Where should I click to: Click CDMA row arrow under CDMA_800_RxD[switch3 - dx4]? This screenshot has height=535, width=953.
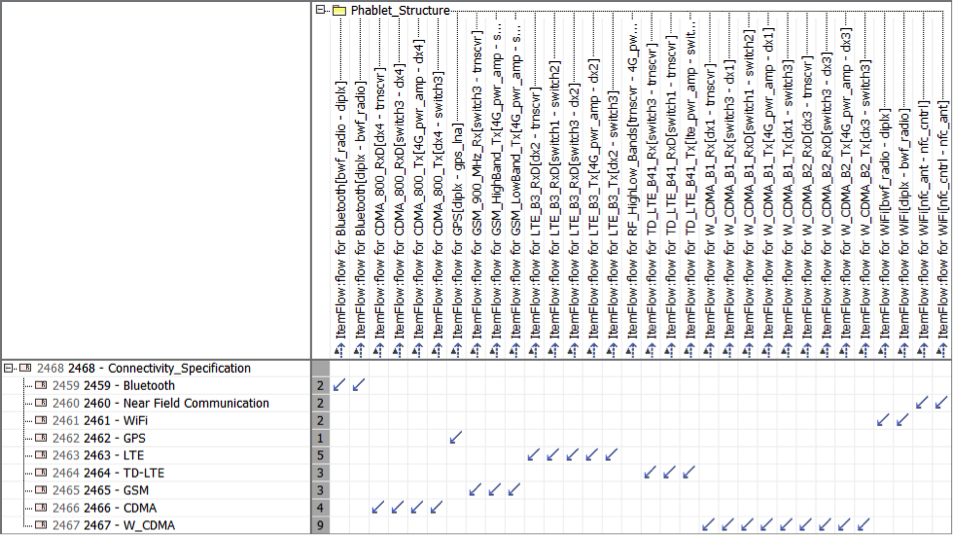click(397, 507)
